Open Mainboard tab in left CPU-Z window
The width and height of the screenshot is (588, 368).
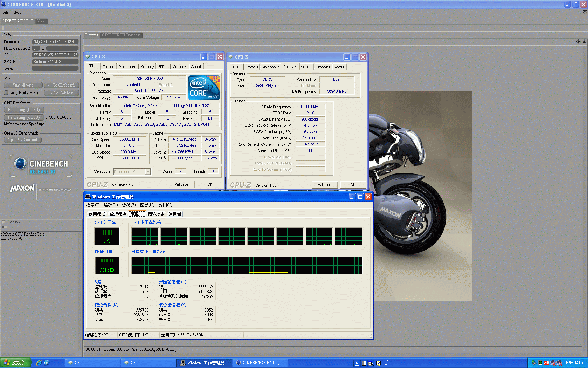point(127,67)
